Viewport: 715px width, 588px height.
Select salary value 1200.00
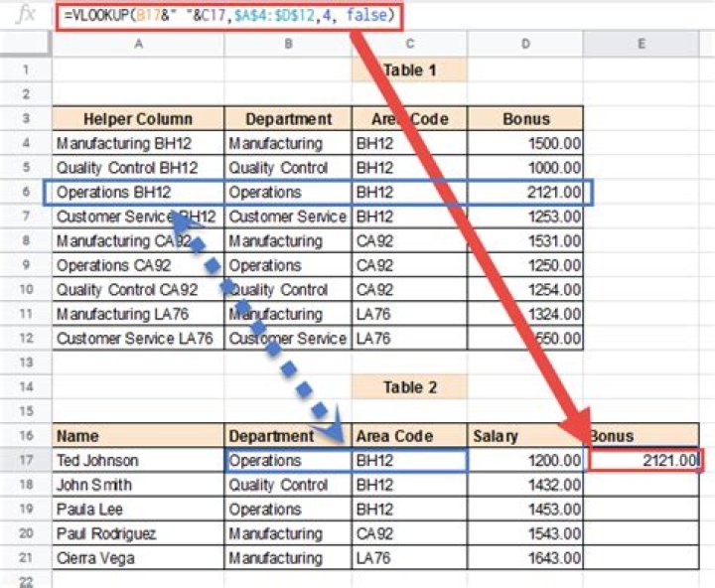coord(525,460)
